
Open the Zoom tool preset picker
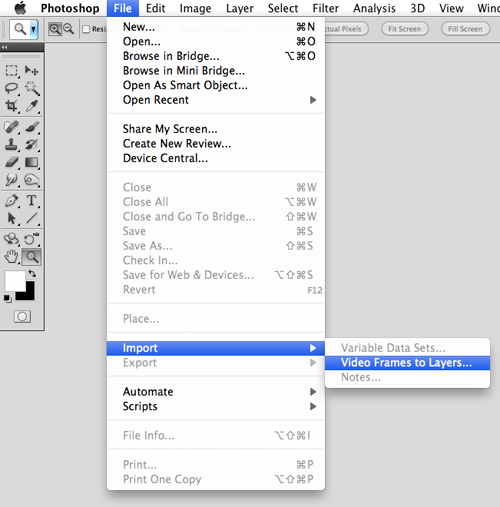(34, 29)
